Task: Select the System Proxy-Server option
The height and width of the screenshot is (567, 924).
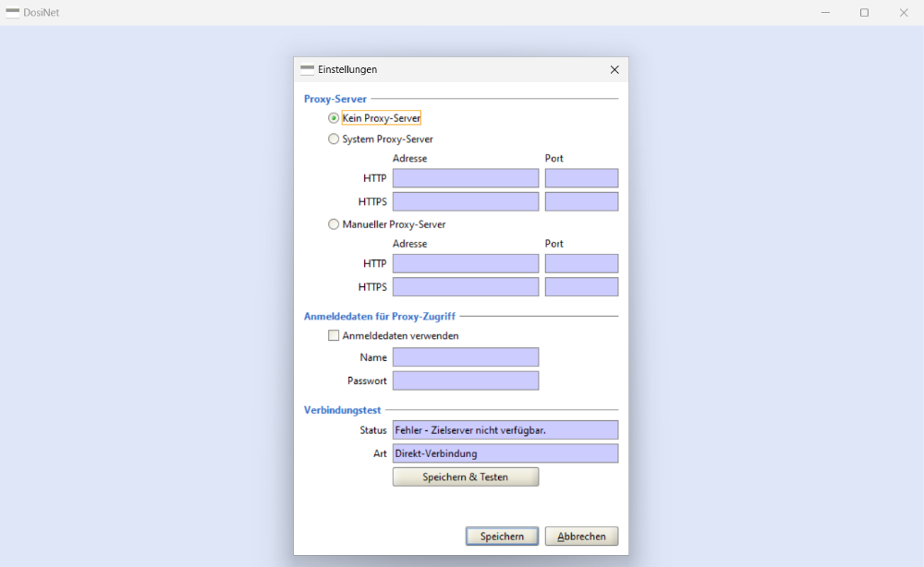Action: pyautogui.click(x=334, y=139)
